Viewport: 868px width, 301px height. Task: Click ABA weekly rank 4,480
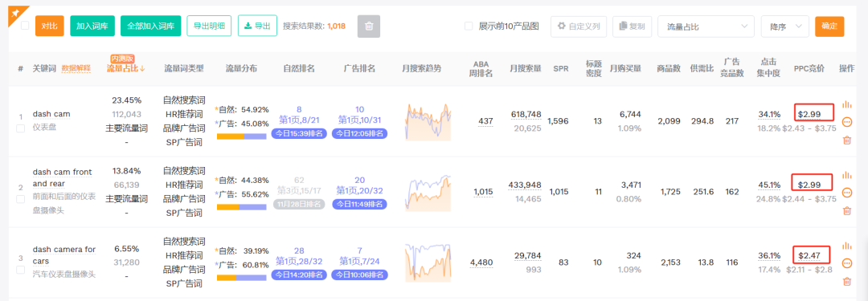click(x=481, y=262)
